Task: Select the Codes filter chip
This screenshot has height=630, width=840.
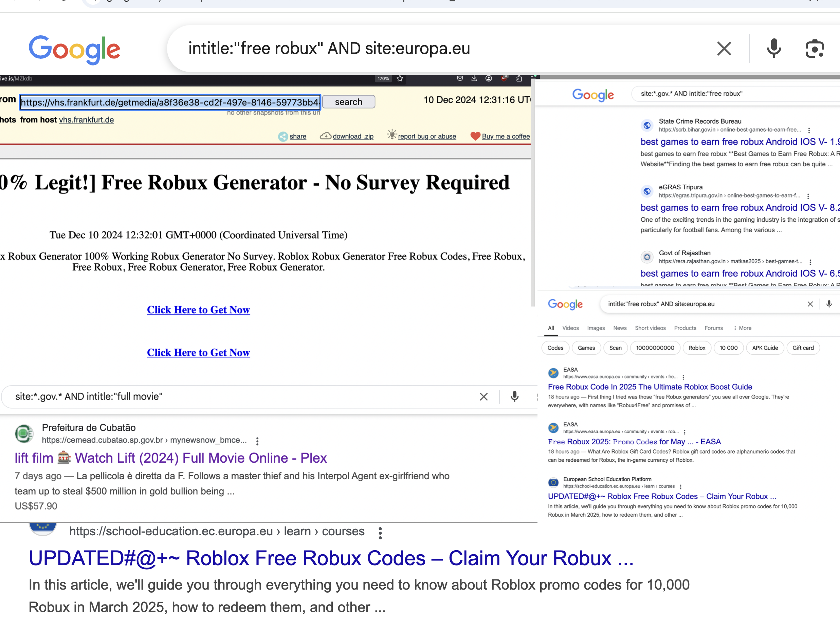Action: tap(555, 348)
